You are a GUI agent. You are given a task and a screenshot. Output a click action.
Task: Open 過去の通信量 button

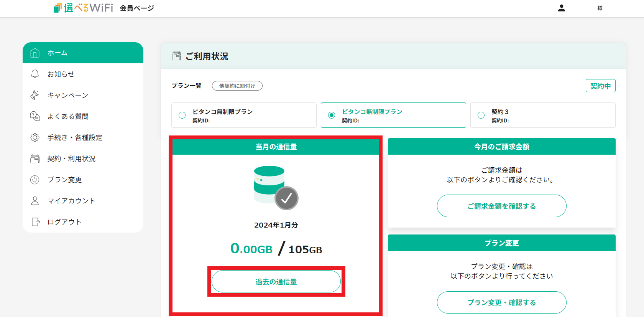tap(276, 281)
